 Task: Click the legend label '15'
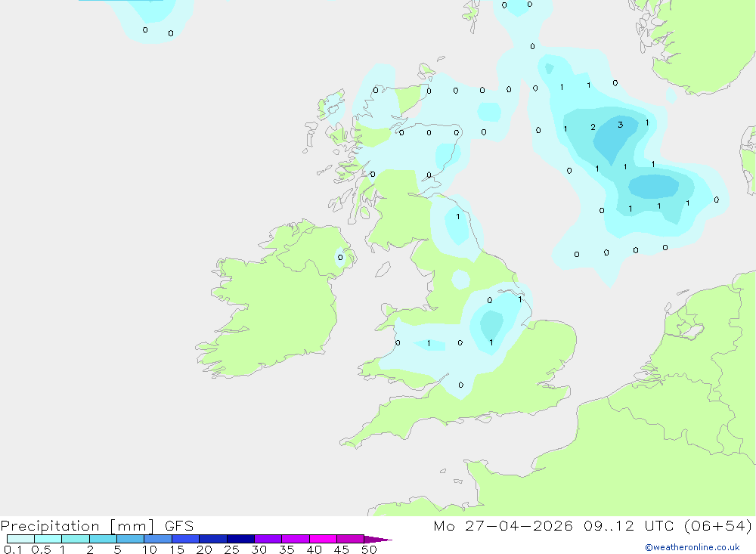177,549
